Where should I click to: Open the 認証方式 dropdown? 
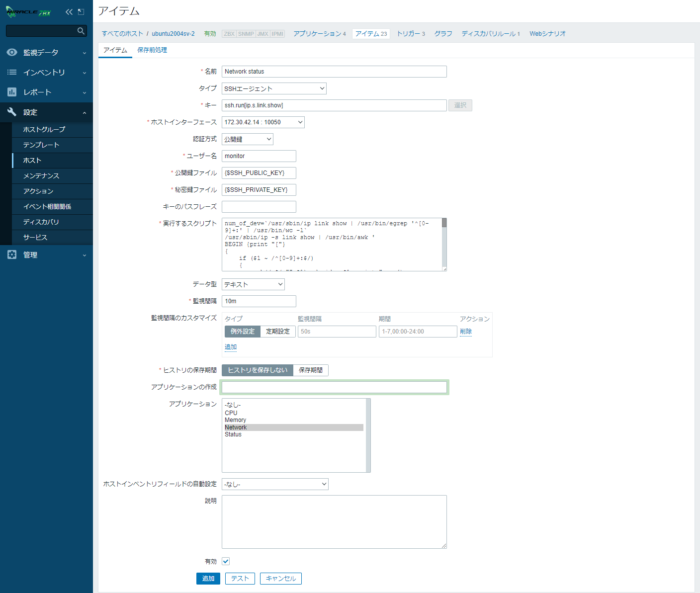[247, 139]
